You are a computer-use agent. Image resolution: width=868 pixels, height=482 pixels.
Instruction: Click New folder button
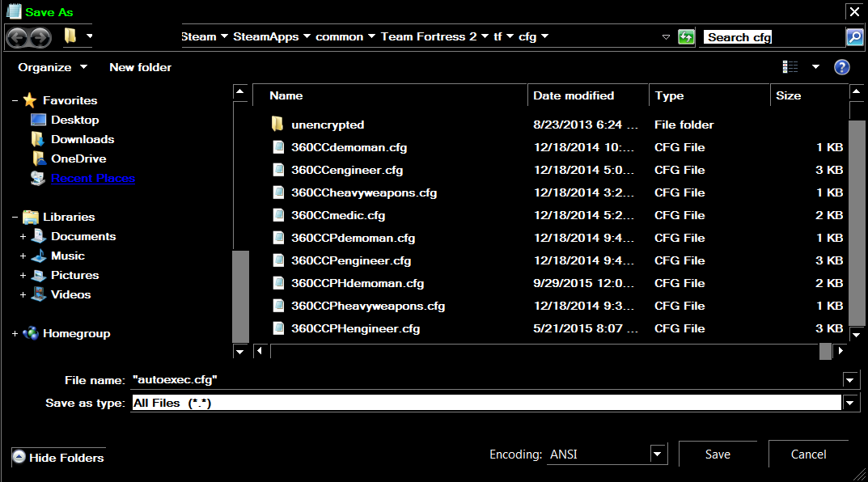[140, 67]
